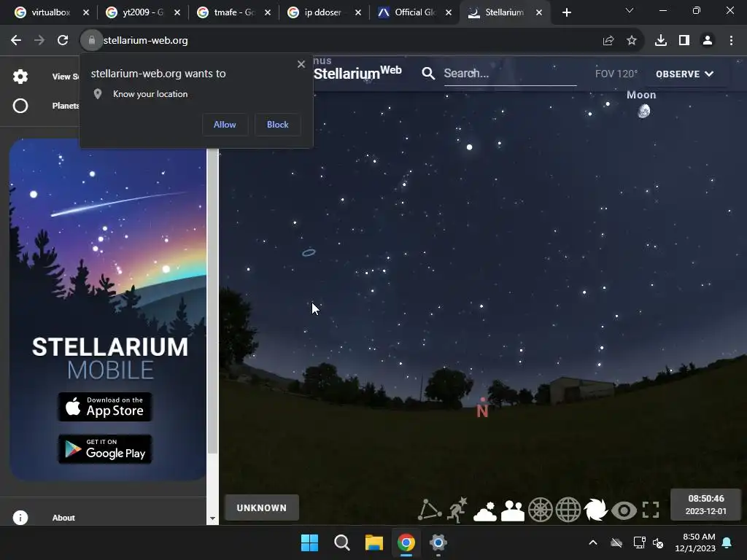Toggle Chrome side panel icon
747x560 pixels.
684,41
